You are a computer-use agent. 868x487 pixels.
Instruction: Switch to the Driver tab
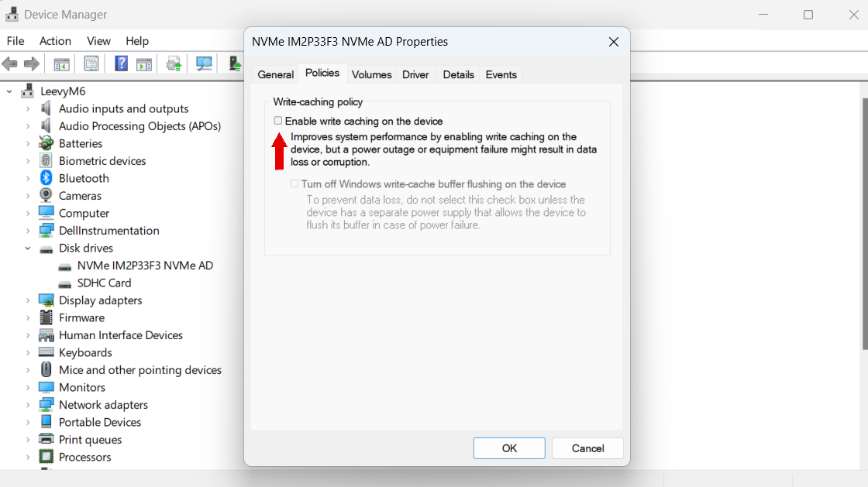pyautogui.click(x=415, y=74)
